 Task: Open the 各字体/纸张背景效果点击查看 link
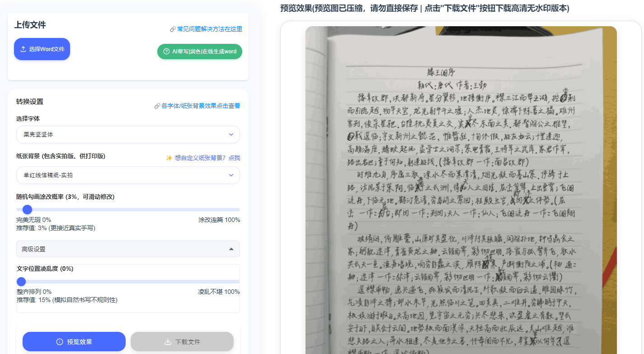(201, 106)
